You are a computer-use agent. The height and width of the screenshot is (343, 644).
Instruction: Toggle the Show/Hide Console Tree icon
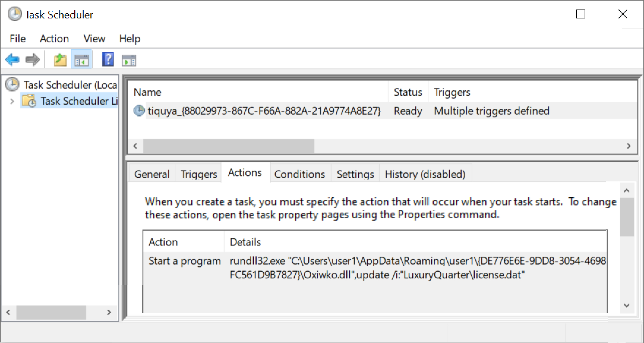click(81, 60)
